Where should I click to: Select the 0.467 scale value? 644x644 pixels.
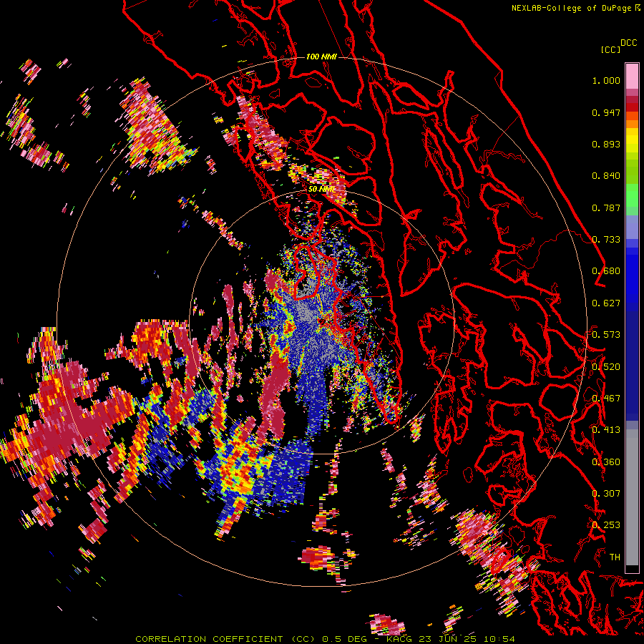coord(606,398)
